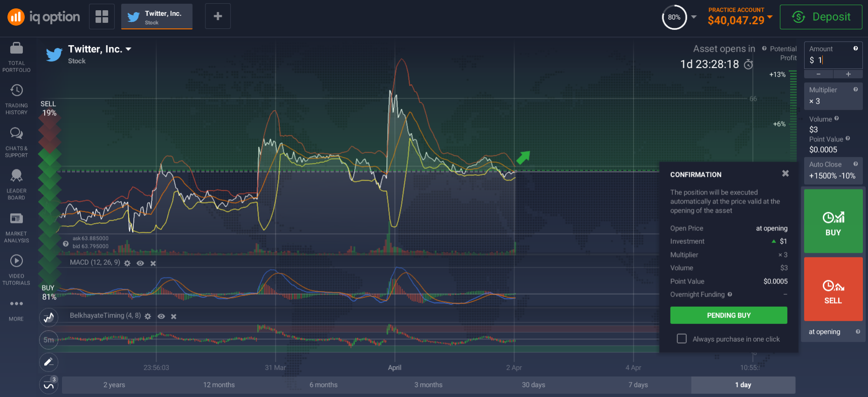Click the asset opening alarm bell icon
The image size is (868, 397).
(x=748, y=64)
